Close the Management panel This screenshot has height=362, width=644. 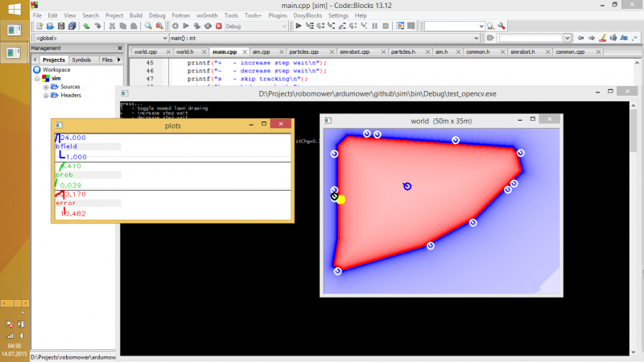pos(120,48)
